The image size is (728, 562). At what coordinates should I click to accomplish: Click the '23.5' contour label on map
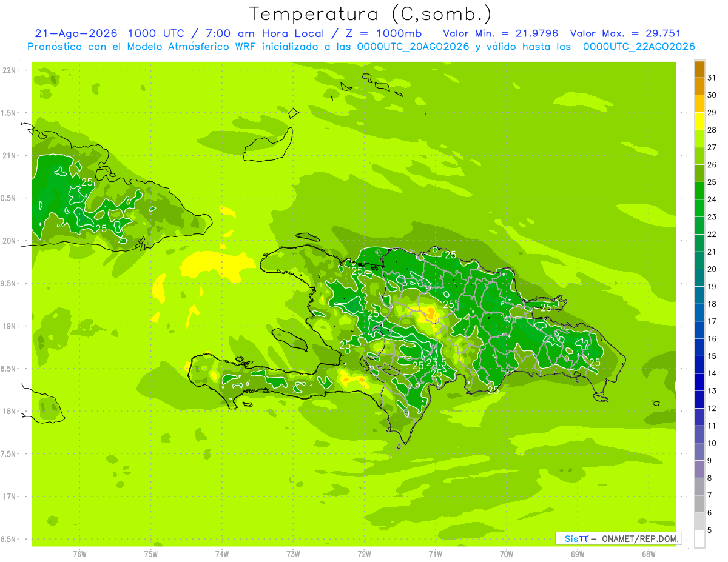point(436,363)
